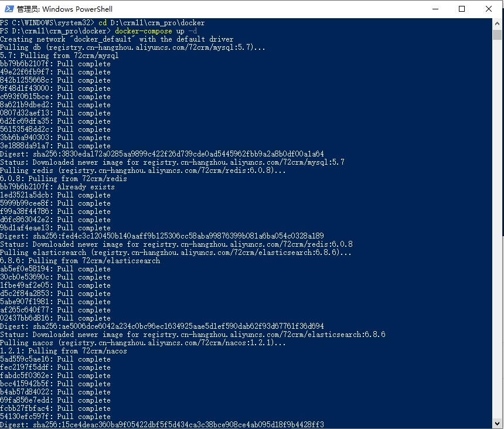Click the '56153548dd2c: Pull complete' line
The width and height of the screenshot is (504, 429).
pyautogui.click(x=55, y=130)
